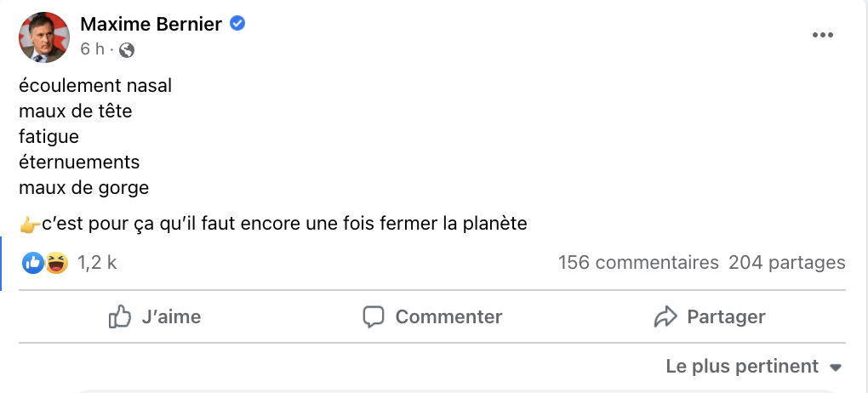The width and height of the screenshot is (868, 393).
Task: Expand the "Le plus pertinent" sort dropdown
Action: 742,367
